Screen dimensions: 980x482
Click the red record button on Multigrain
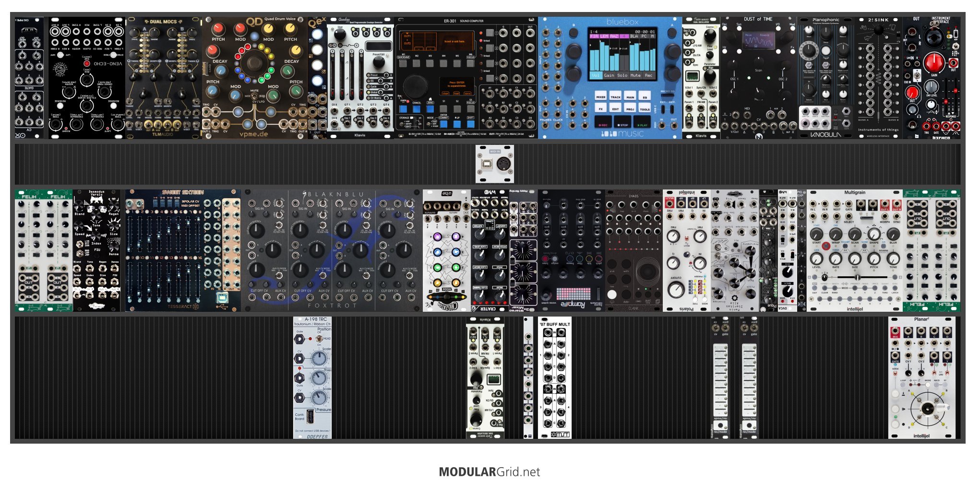pos(825,246)
